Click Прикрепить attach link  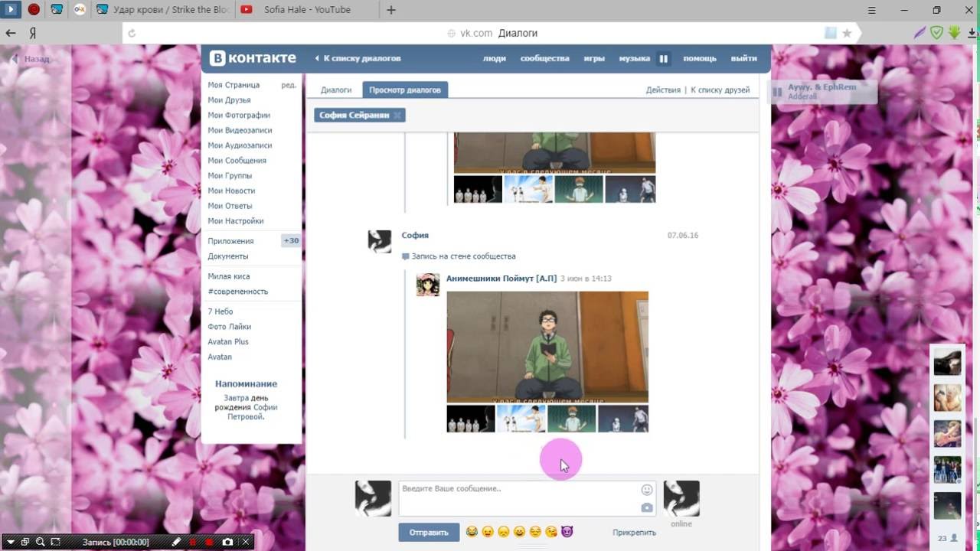pos(634,533)
